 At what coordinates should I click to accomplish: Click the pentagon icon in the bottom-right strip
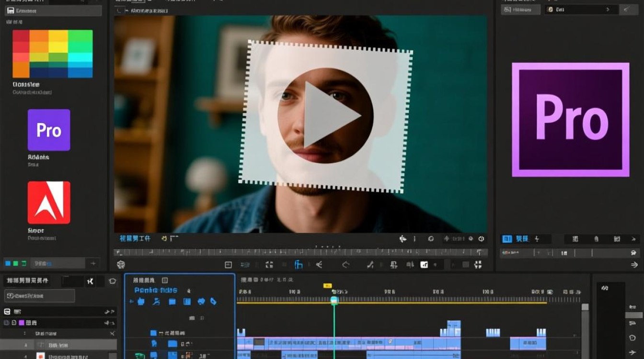[632, 338]
